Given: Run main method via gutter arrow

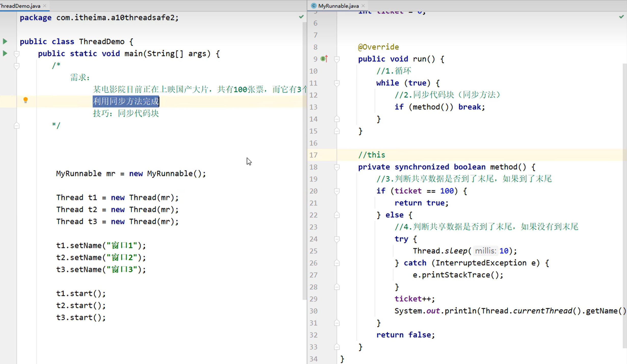Looking at the screenshot, I should [5, 53].
